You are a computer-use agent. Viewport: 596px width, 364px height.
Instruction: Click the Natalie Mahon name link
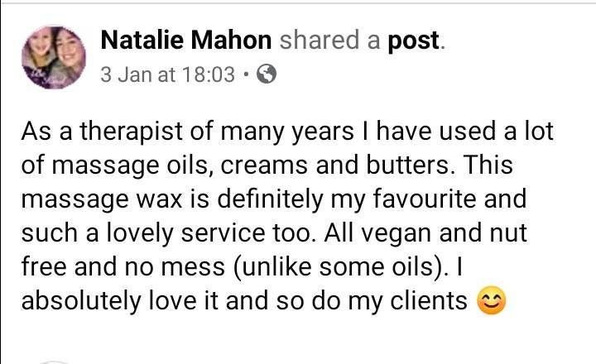click(x=186, y=40)
